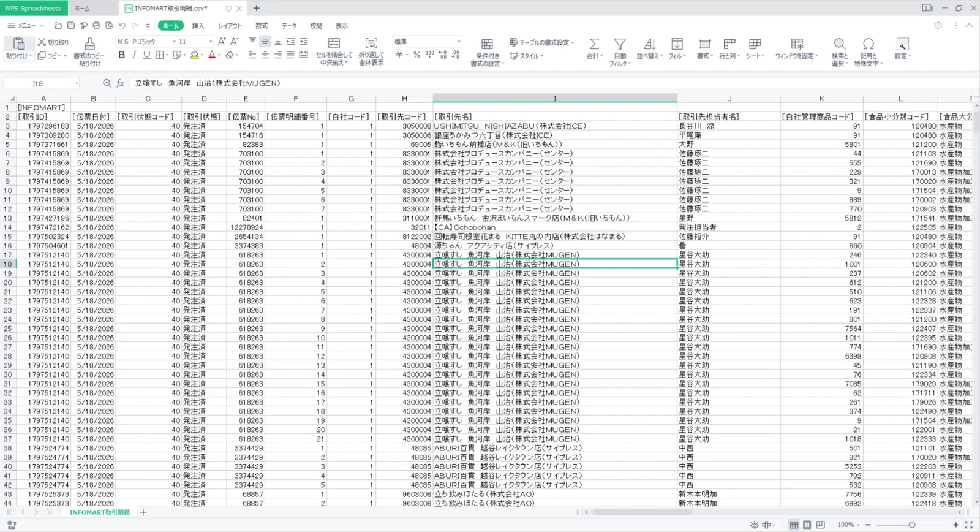Switch to the データ ribbon tab

[289, 26]
